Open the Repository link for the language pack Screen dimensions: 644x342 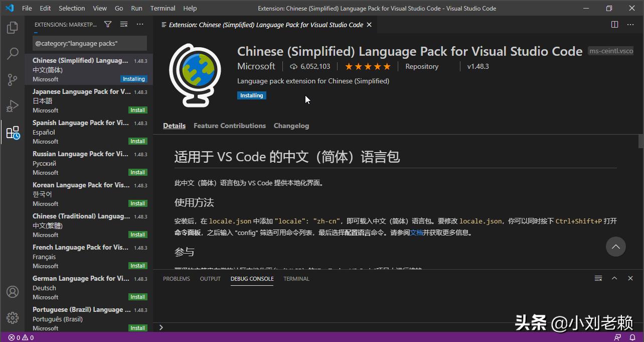(x=421, y=66)
